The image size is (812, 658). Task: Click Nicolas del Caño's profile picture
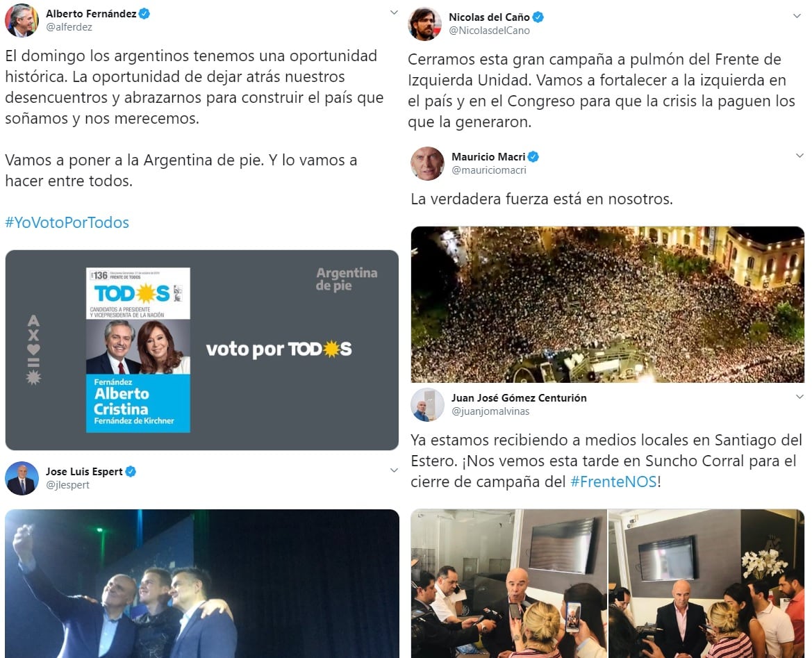click(x=425, y=24)
